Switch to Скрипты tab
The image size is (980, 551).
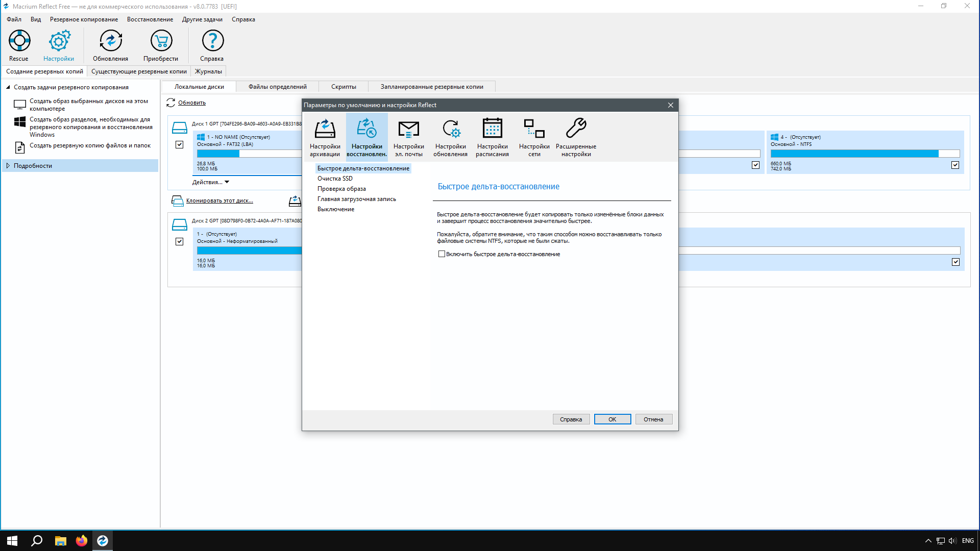click(x=344, y=87)
